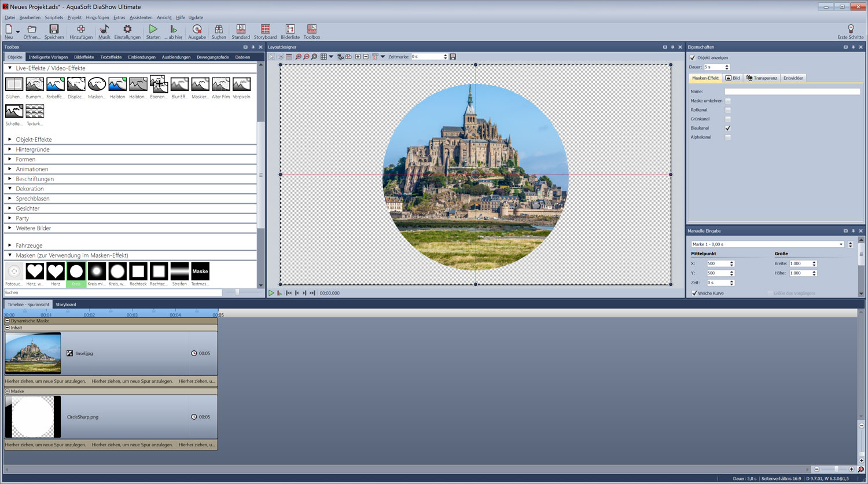Click the Starten play icon in toolbar

153,29
